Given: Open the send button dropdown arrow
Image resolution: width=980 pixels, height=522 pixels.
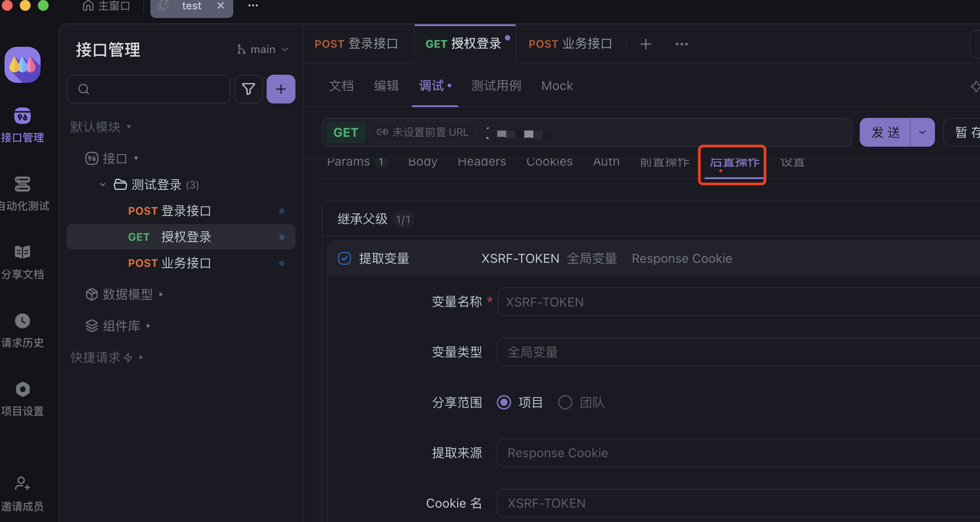Looking at the screenshot, I should click(922, 132).
